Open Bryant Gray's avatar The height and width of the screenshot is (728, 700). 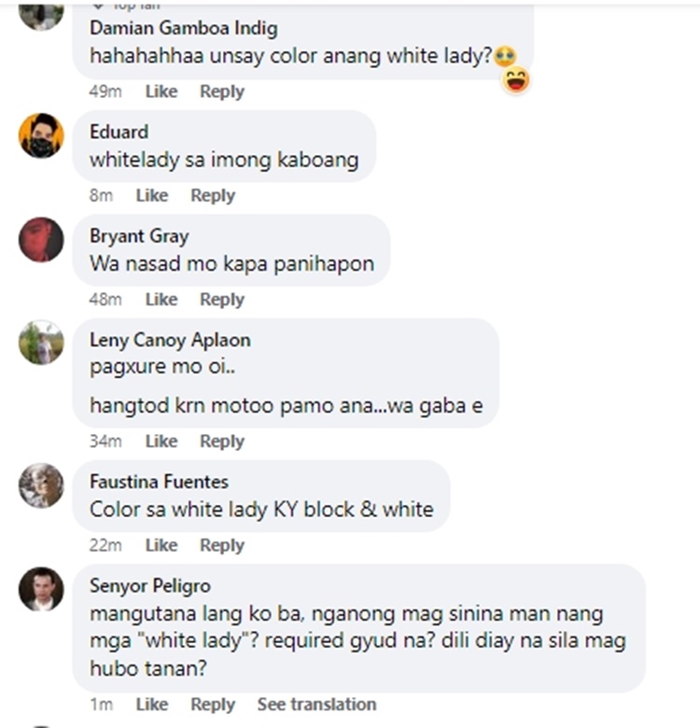pyautogui.click(x=41, y=240)
